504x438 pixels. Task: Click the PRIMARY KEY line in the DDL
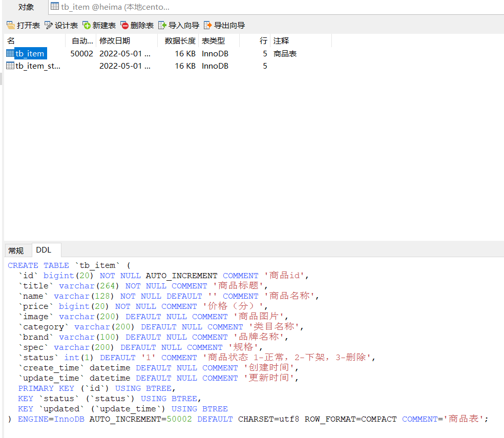click(x=97, y=388)
